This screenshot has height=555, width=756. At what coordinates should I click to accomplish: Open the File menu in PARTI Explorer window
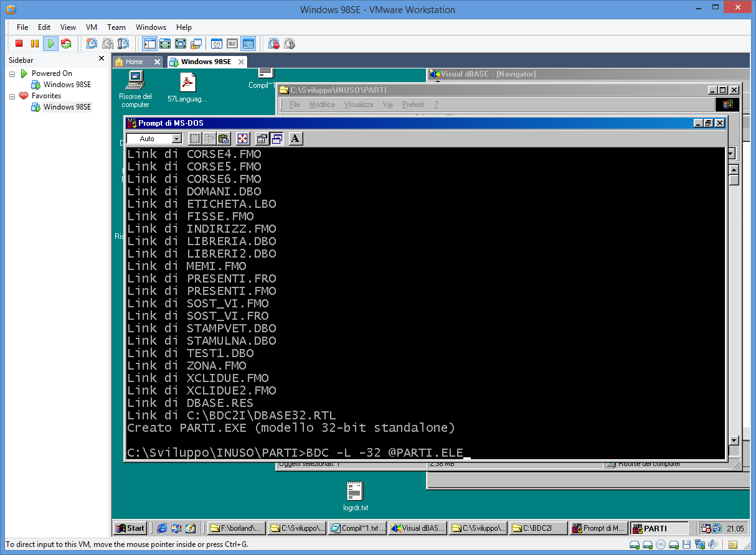coord(295,105)
